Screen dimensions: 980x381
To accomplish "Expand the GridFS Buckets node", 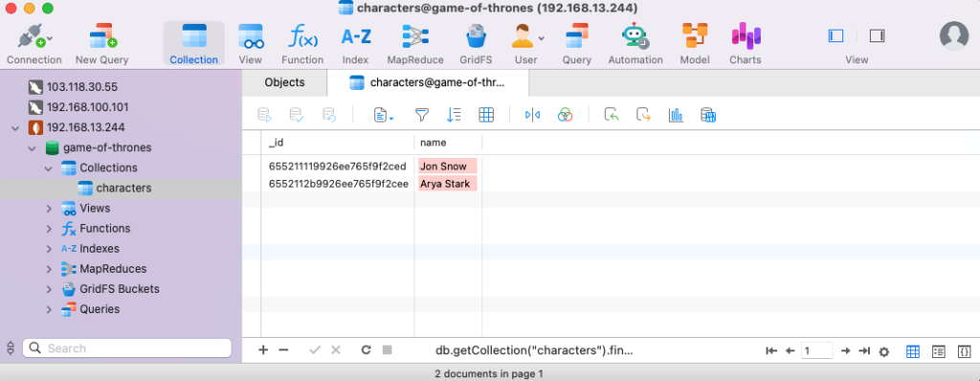I will [x=49, y=289].
